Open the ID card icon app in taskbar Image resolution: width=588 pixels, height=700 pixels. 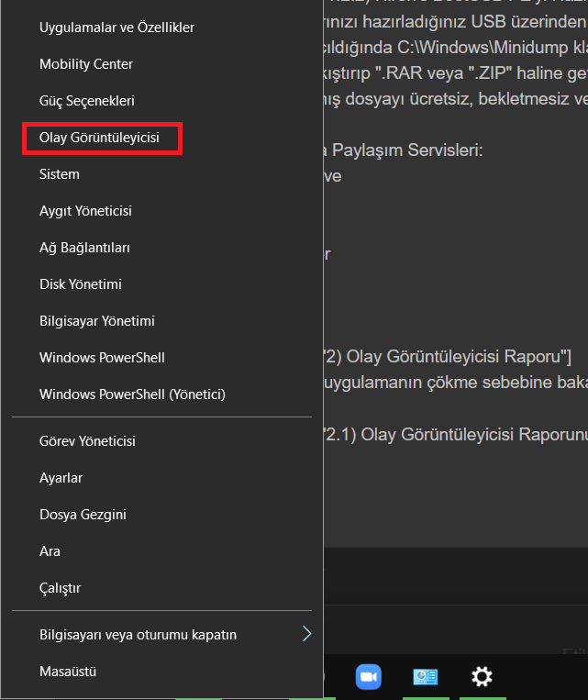coord(425,677)
